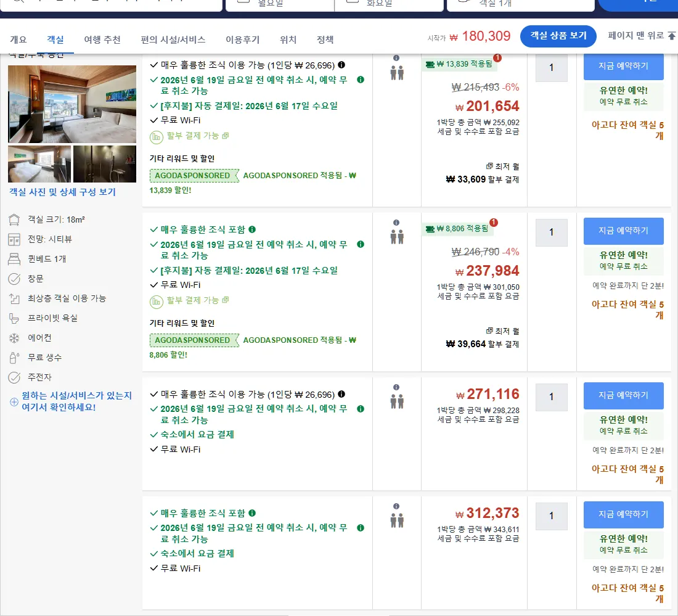This screenshot has height=616, width=678.
Task: Open the small bed thumbnail under main photo
Action: (x=39, y=164)
